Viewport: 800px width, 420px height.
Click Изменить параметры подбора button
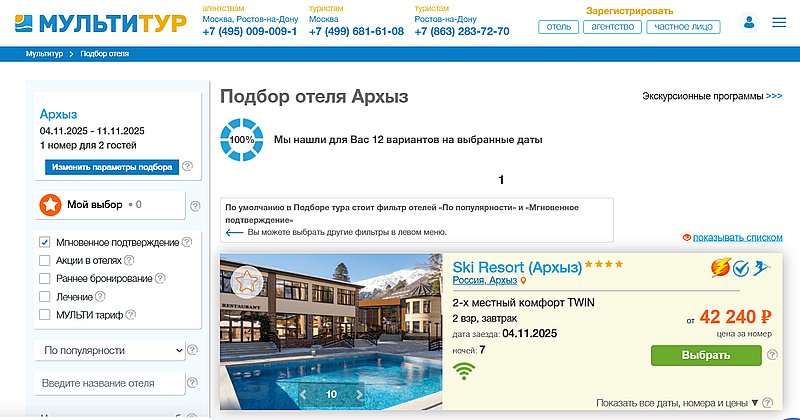[x=112, y=167]
